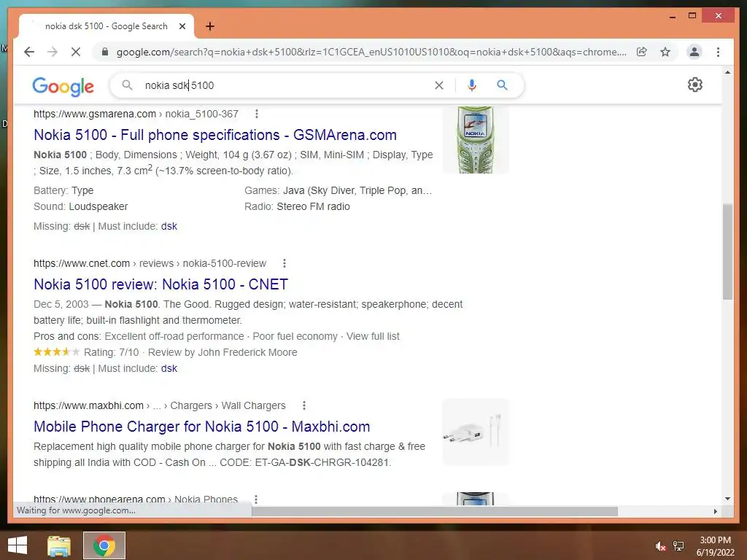Click the address bar URL
747x560 pixels.
[371, 52]
